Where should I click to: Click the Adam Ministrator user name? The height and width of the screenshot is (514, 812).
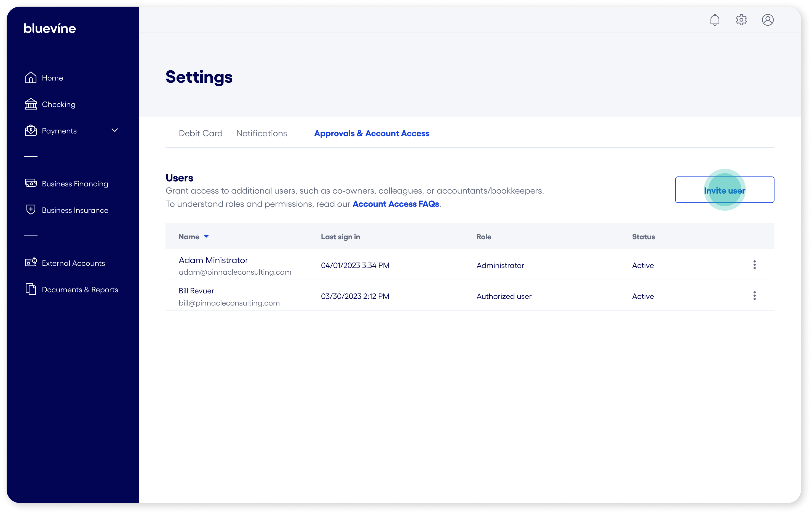[x=213, y=260]
